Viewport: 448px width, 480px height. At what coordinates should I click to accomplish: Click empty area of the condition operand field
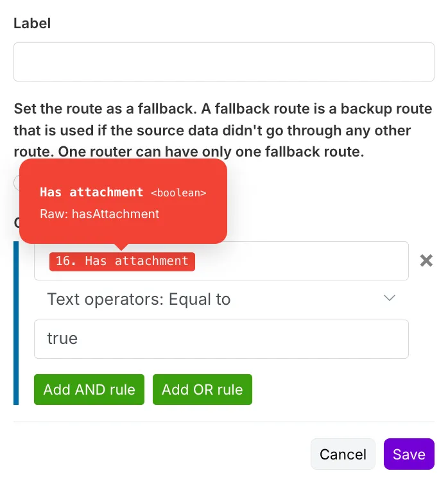[x=302, y=261]
